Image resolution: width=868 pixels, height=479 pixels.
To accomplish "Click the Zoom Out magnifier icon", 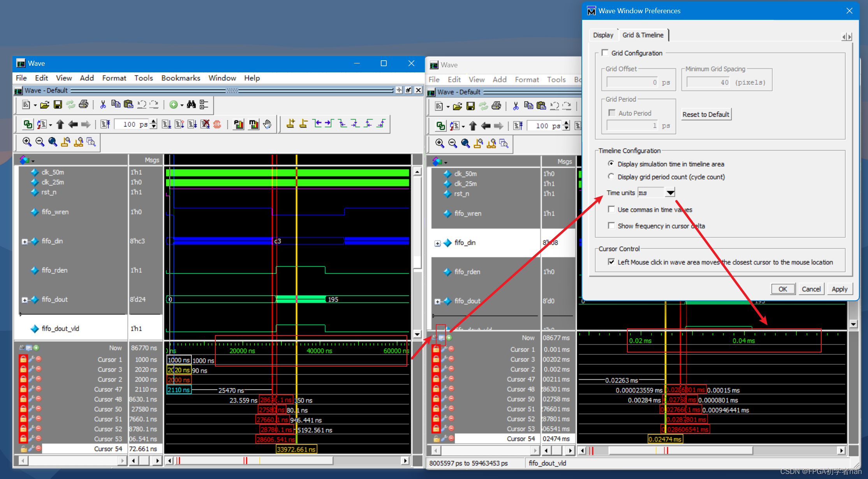I will point(40,142).
